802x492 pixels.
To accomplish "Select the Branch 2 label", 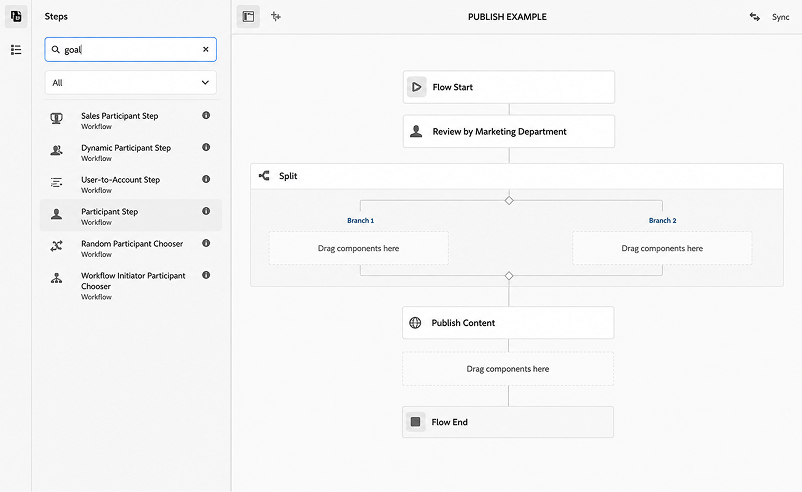I will tap(662, 220).
